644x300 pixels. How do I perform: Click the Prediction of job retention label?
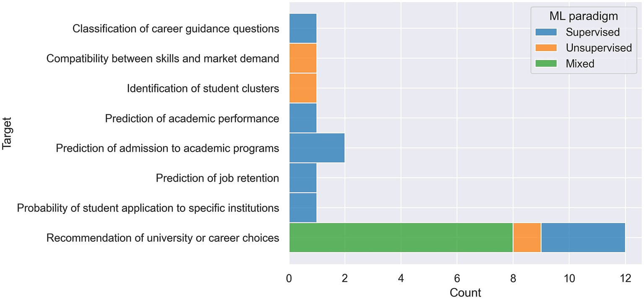(217, 178)
